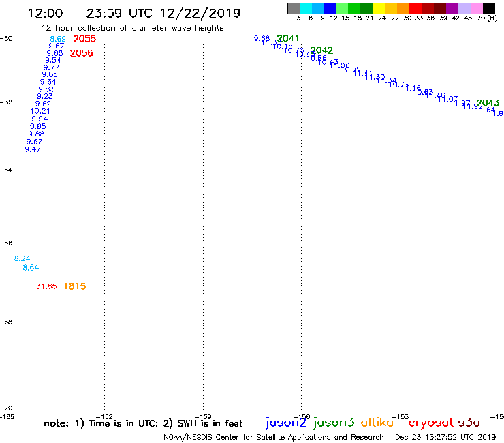This screenshot has height=443, width=504.
Task: Click the cryosat satellite legend label
Action: click(431, 423)
